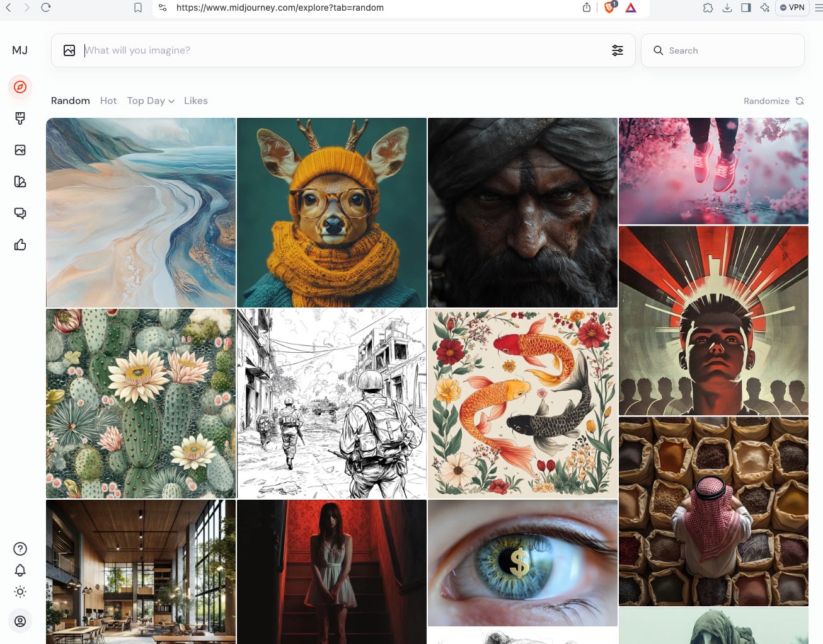Open the cactus flowers pattern thumbnail
The height and width of the screenshot is (644, 823).
tap(141, 403)
